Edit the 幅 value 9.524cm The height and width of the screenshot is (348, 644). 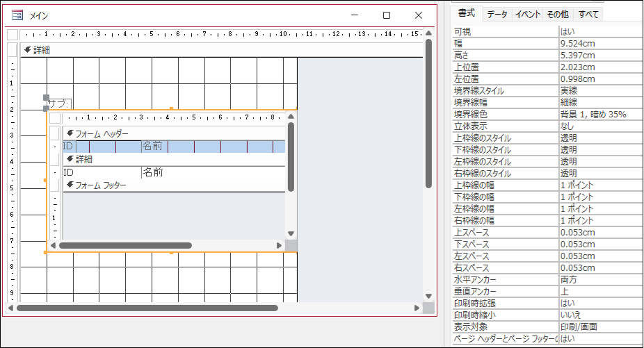[x=601, y=44]
